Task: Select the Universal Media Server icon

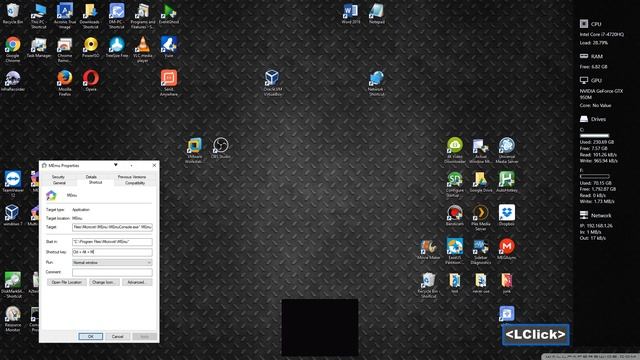Action: pos(507,145)
